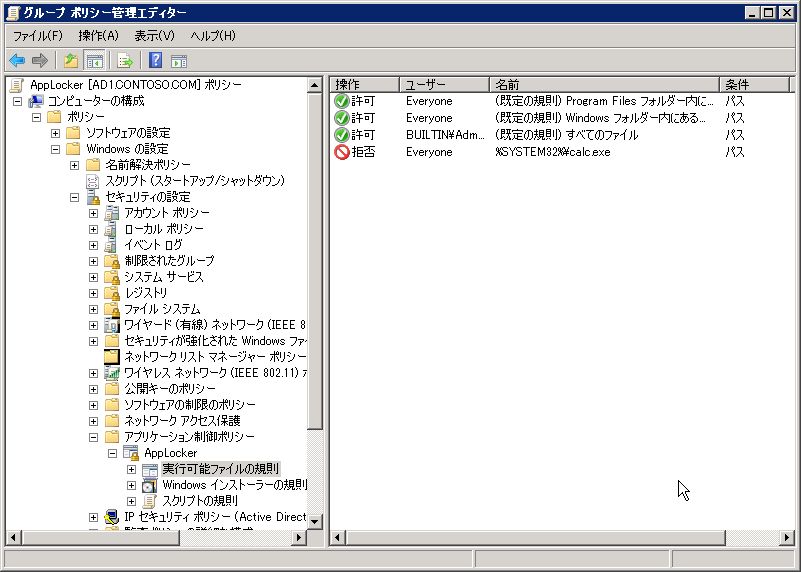This screenshot has height=572, width=801.
Task: Click the イベント ログ node icon
Action: click(x=111, y=245)
